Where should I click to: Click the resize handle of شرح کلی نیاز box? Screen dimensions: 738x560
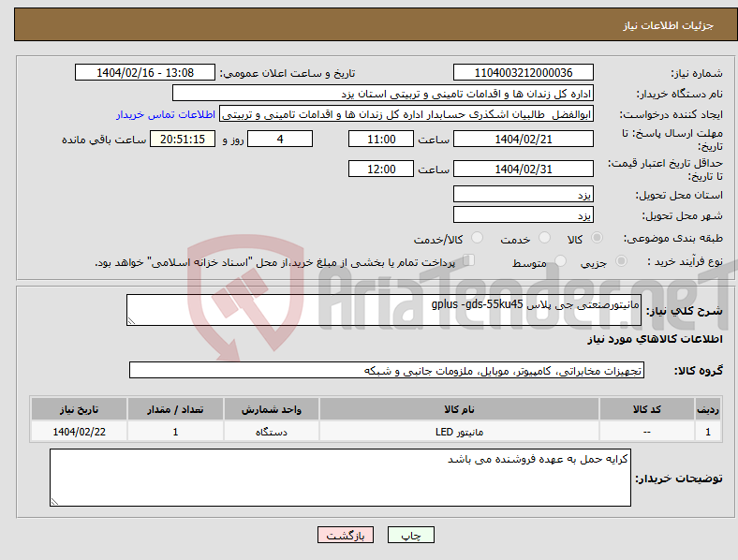coord(131,321)
